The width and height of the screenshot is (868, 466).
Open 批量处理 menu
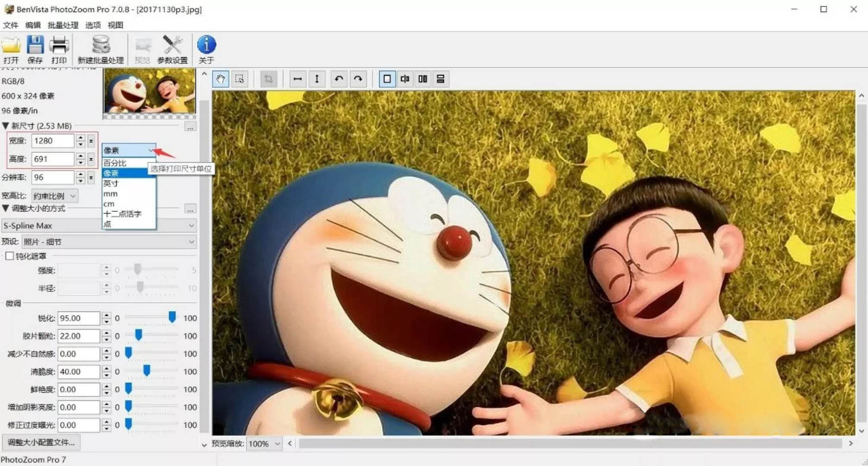[63, 25]
